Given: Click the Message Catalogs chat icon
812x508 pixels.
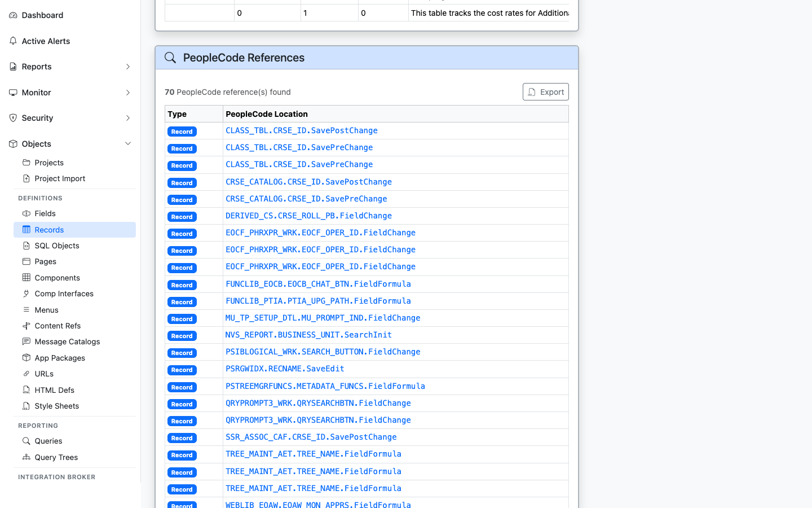Looking at the screenshot, I should coord(27,341).
